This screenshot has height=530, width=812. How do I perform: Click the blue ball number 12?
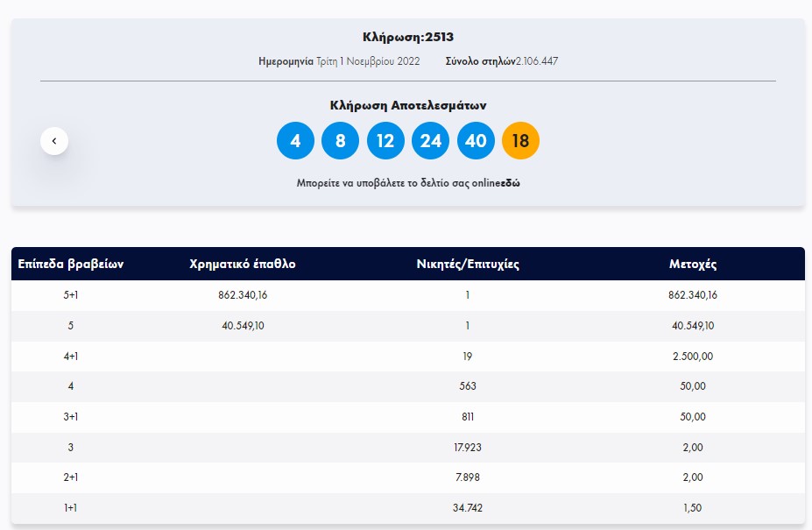(x=385, y=141)
